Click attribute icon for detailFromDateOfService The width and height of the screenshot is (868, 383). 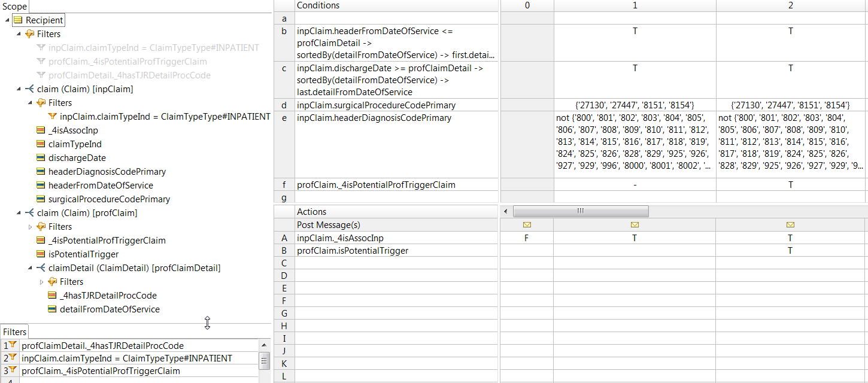pyautogui.click(x=52, y=309)
